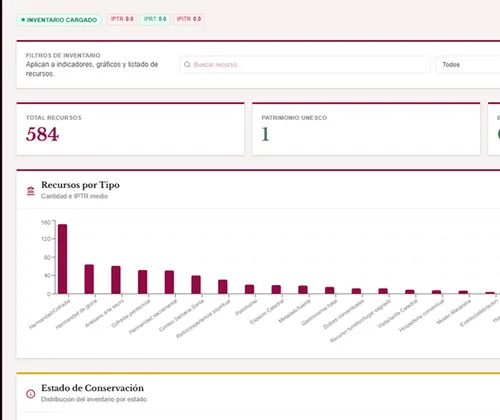Open the Patrimonio UNESCO card

[366, 129]
